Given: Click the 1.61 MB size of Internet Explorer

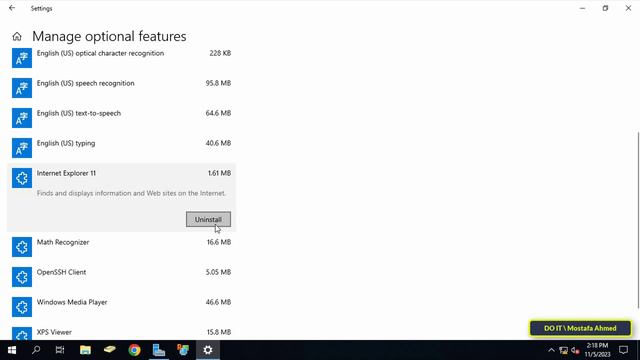Looking at the screenshot, I should click(x=219, y=173).
